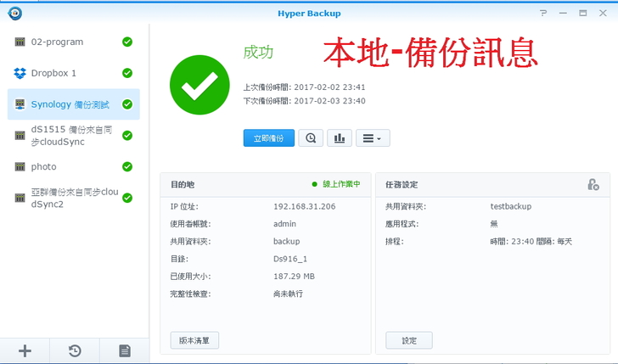Select the Dropbox 1 backup task
Image resolution: width=618 pixels, height=364 pixels.
click(x=73, y=73)
